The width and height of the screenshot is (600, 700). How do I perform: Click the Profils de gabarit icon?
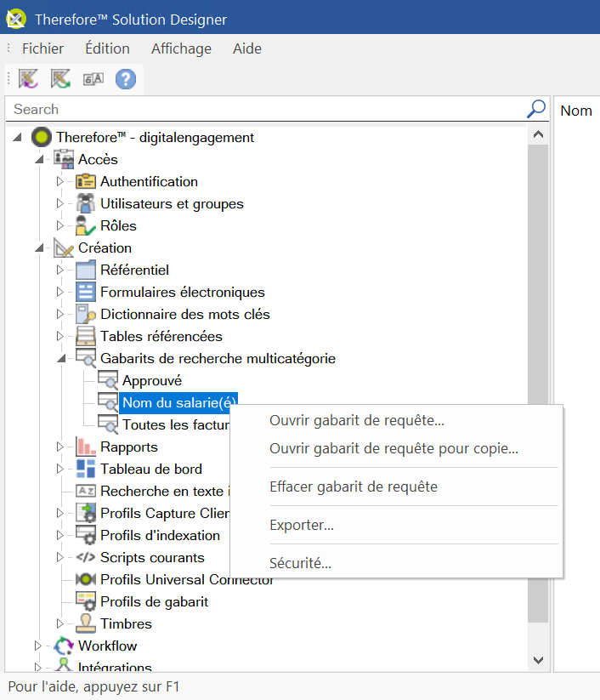point(86,601)
